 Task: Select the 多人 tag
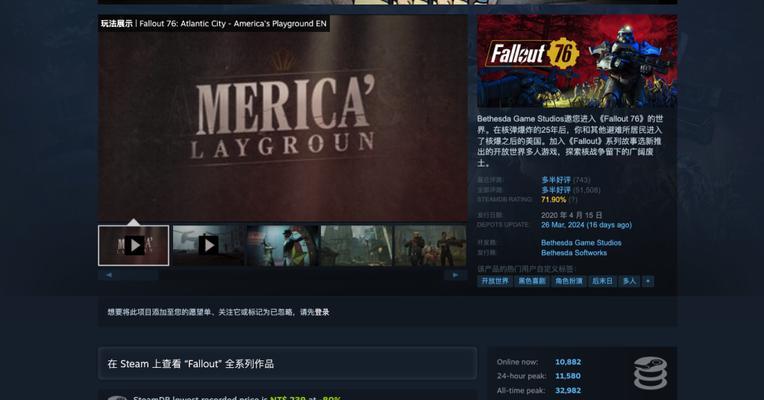pos(629,281)
